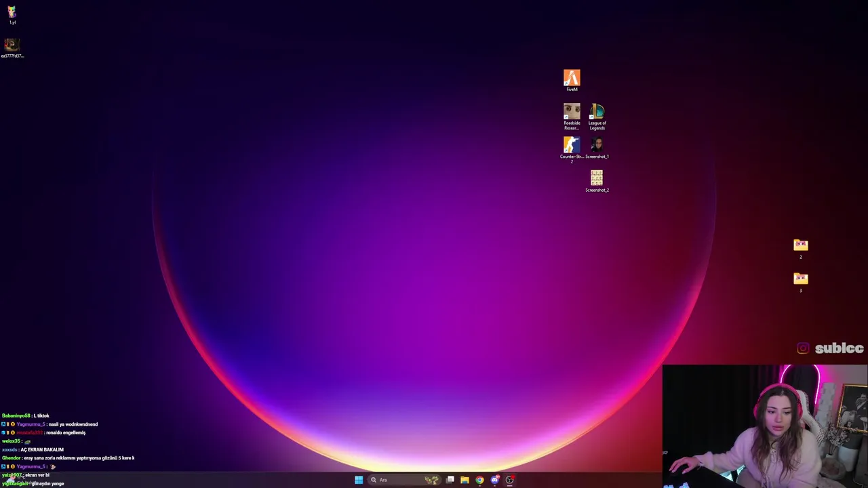The image size is (868, 488).
Task: Open Task View from the taskbar
Action: (x=450, y=480)
